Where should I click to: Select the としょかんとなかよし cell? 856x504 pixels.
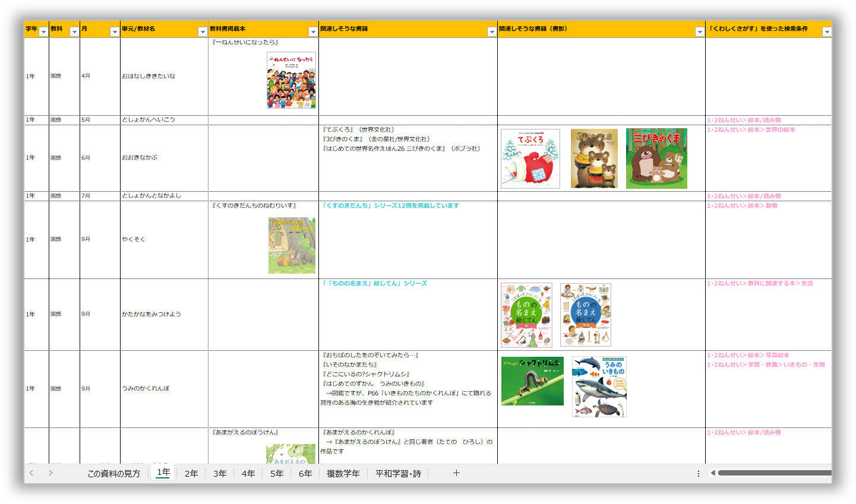pyautogui.click(x=164, y=195)
